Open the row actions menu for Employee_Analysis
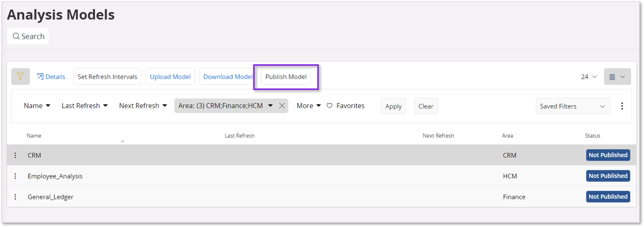644x227 pixels. [15, 176]
